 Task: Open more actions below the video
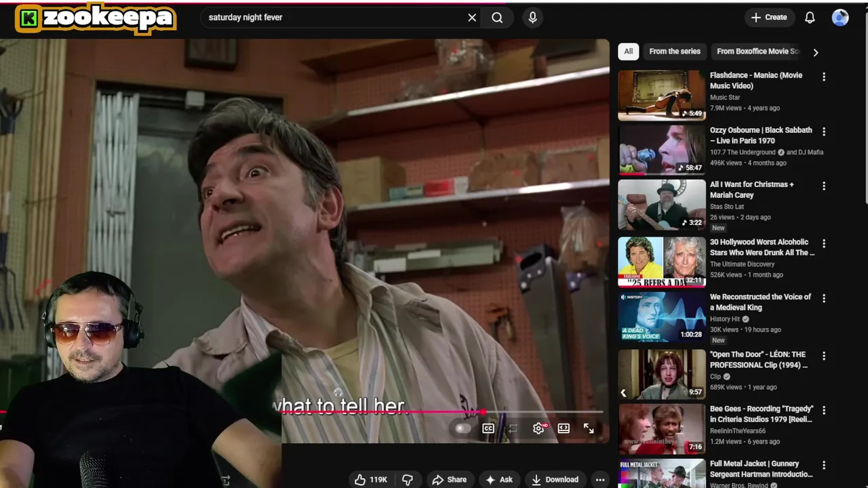pyautogui.click(x=600, y=479)
